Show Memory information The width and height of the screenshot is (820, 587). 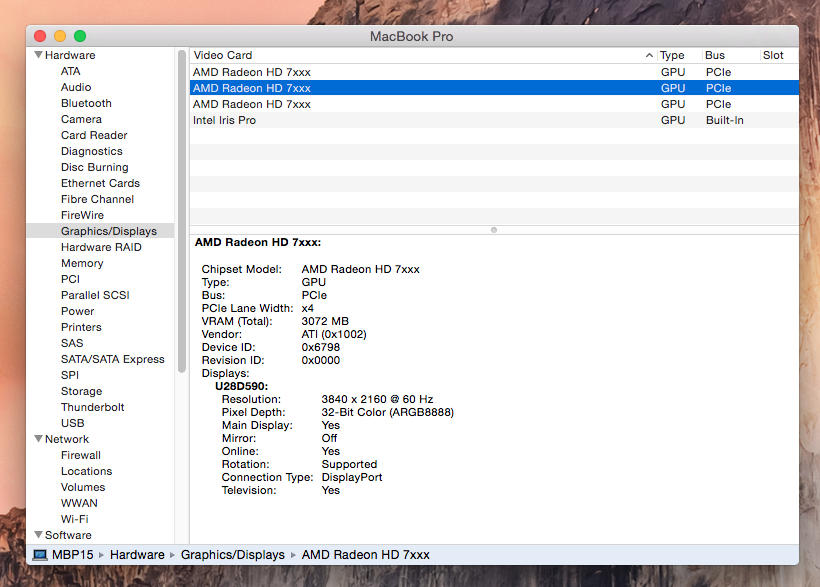pos(82,263)
